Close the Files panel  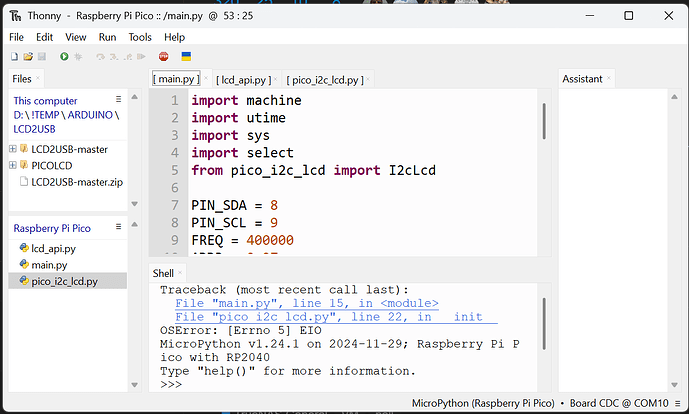point(38,78)
